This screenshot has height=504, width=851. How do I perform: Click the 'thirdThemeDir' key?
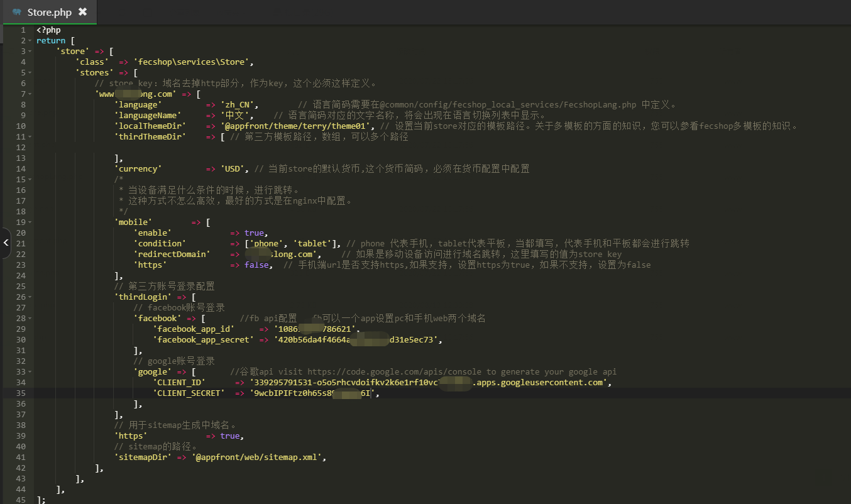pos(150,137)
